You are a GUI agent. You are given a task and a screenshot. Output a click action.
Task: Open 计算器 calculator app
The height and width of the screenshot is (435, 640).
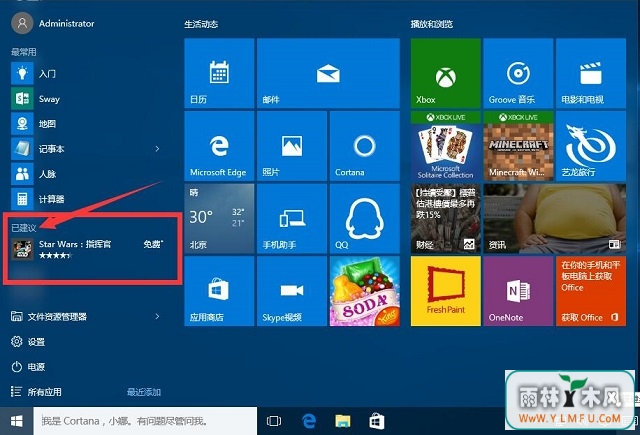(86, 199)
